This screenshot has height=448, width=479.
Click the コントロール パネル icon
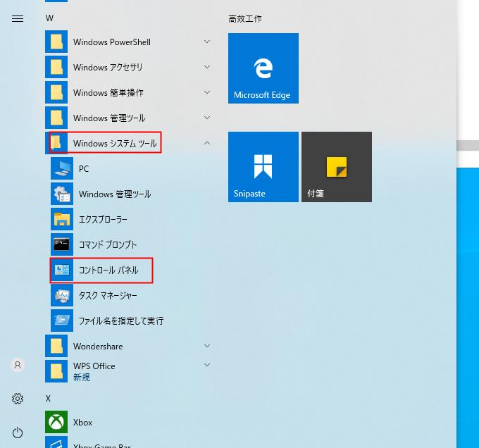coord(62,270)
